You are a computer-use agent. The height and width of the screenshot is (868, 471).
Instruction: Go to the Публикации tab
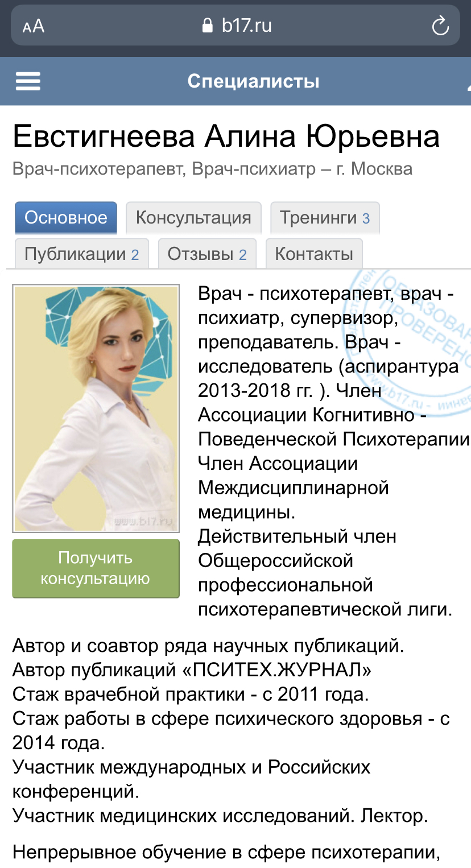point(81,254)
